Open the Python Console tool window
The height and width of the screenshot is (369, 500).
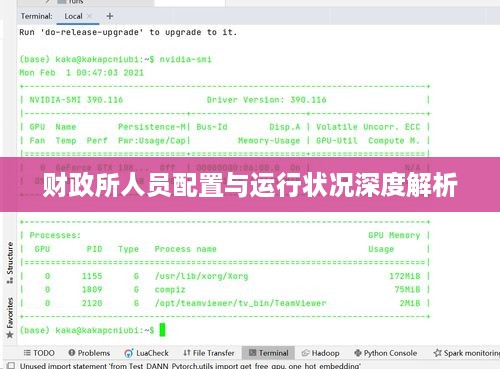(386, 353)
